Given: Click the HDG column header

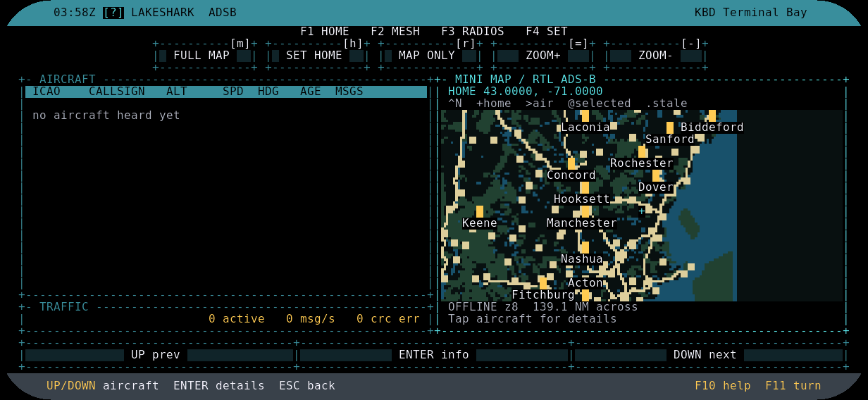Looking at the screenshot, I should tap(268, 92).
